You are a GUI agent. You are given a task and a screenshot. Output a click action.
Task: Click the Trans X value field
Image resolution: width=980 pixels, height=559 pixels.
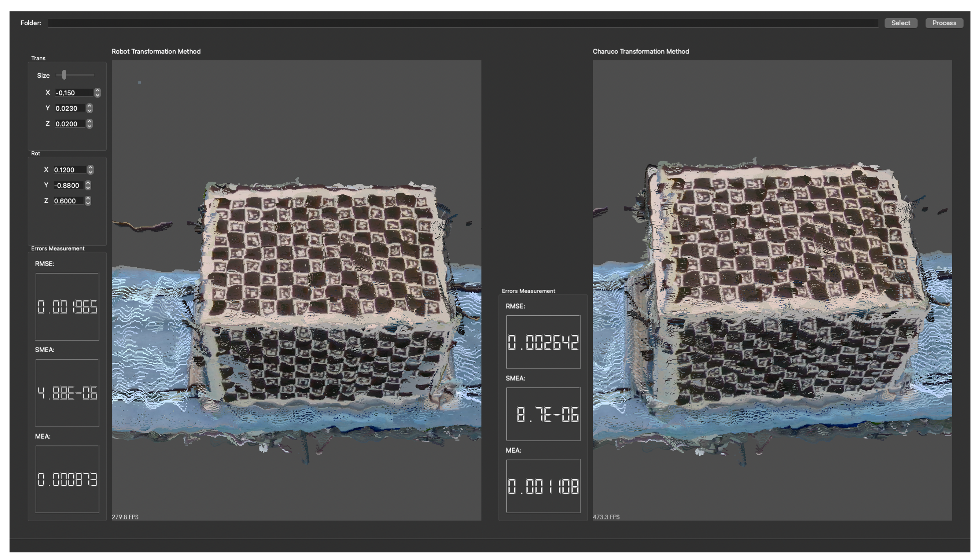74,93
